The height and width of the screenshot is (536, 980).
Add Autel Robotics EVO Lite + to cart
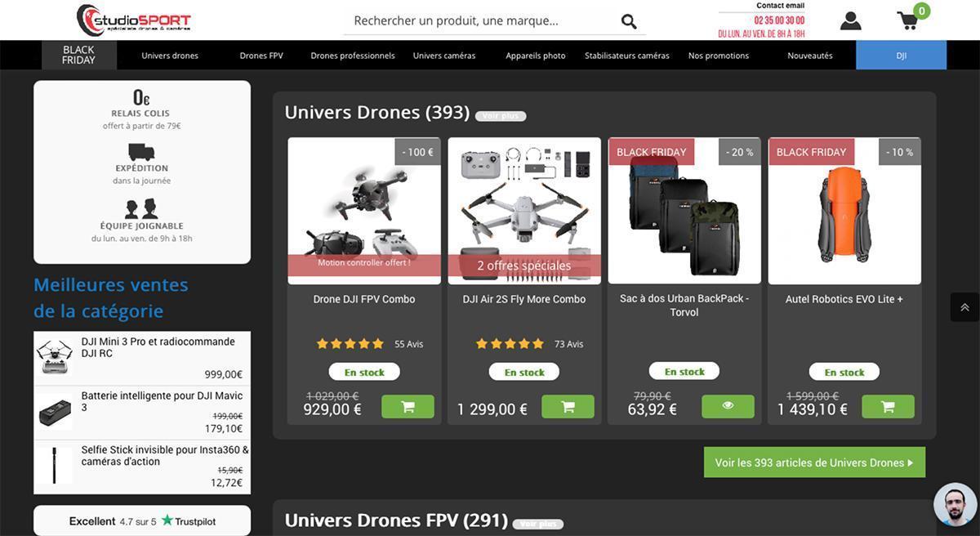[888, 407]
